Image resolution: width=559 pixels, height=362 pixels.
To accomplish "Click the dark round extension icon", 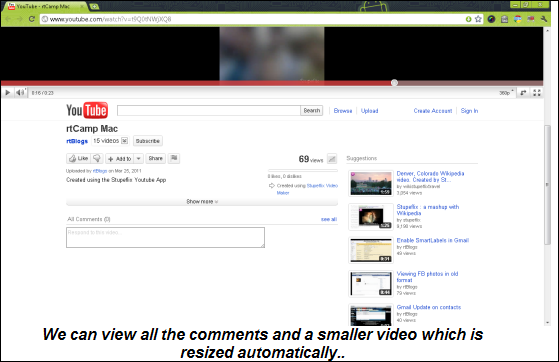I will (x=491, y=19).
